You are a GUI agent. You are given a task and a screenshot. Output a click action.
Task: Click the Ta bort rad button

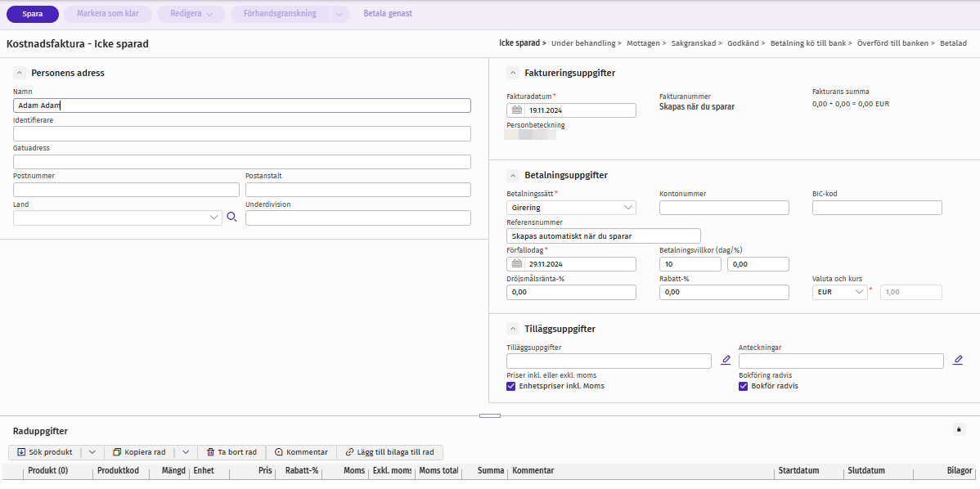pos(232,452)
